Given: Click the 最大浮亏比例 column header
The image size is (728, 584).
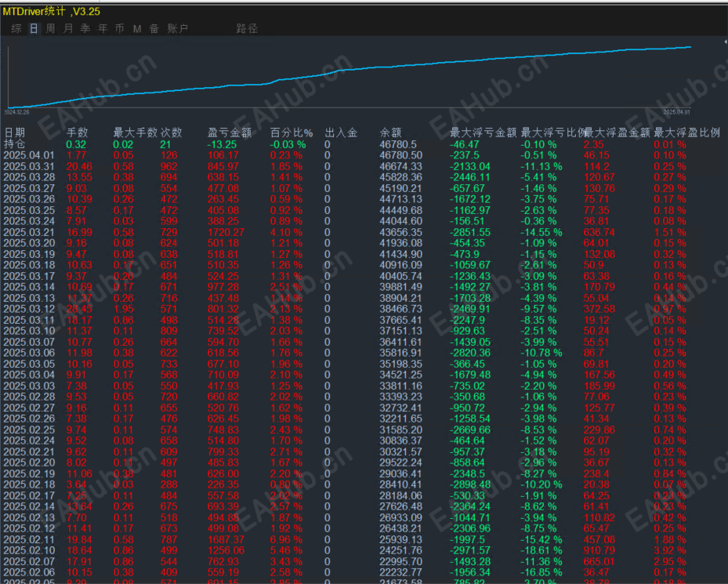Looking at the screenshot, I should [553, 133].
